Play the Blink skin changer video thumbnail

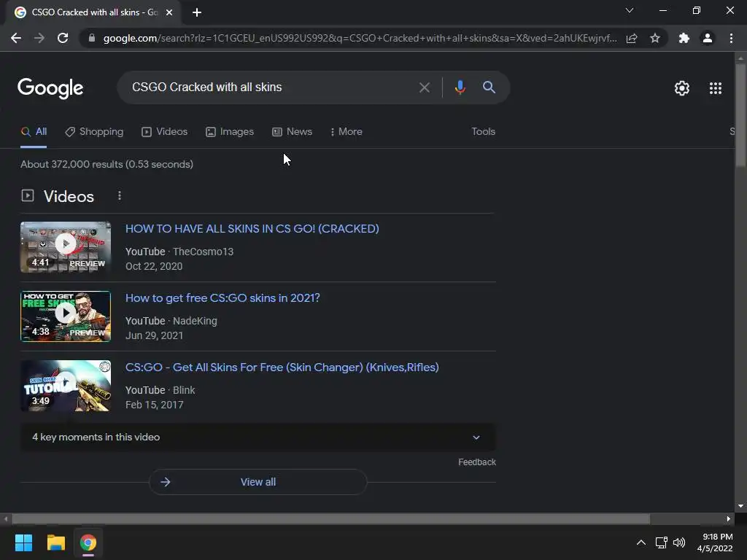click(x=66, y=386)
